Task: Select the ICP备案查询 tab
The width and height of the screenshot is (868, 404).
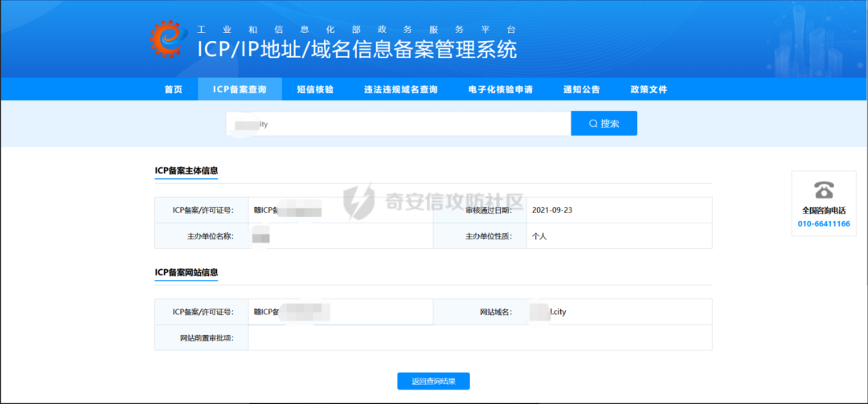Action: pos(240,89)
